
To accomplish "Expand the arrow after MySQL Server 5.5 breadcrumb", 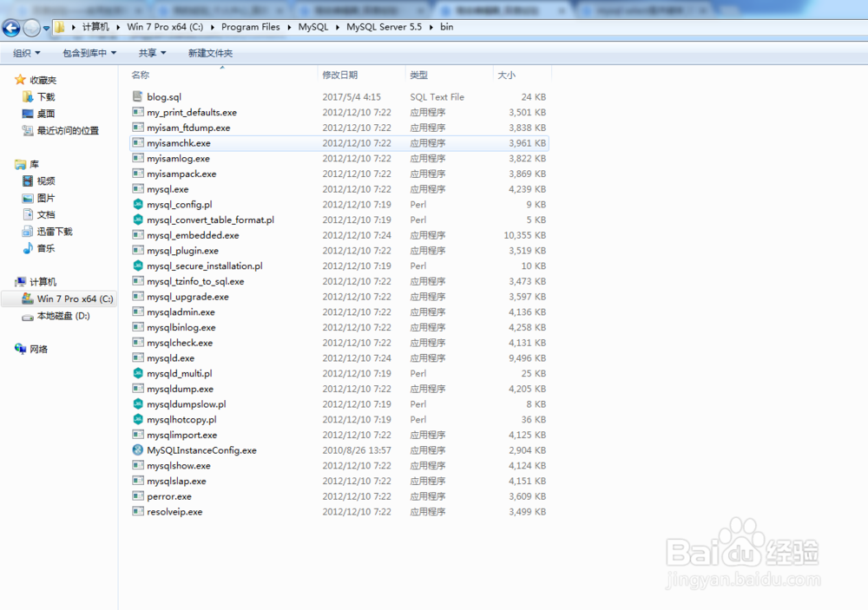I will (431, 27).
